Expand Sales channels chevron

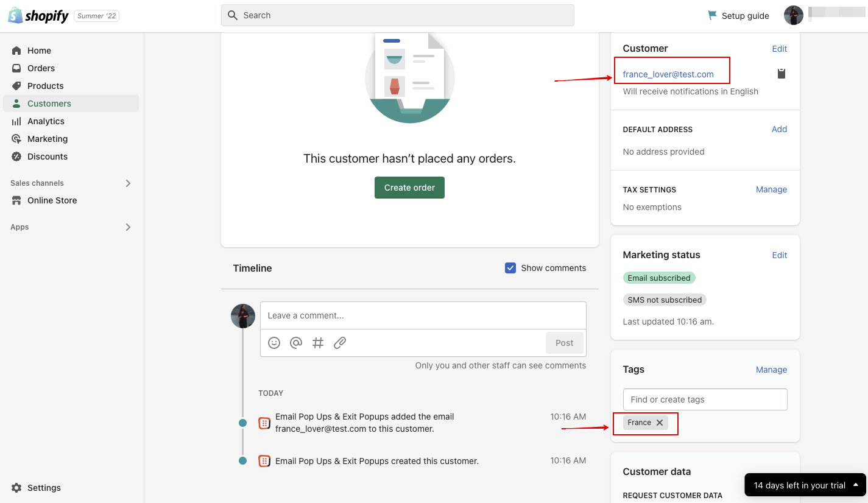[128, 183]
